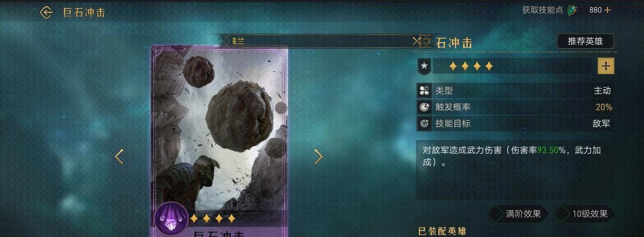This screenshot has height=237, width=644.
Task: Show next skill with right chevron
Action: point(318,157)
